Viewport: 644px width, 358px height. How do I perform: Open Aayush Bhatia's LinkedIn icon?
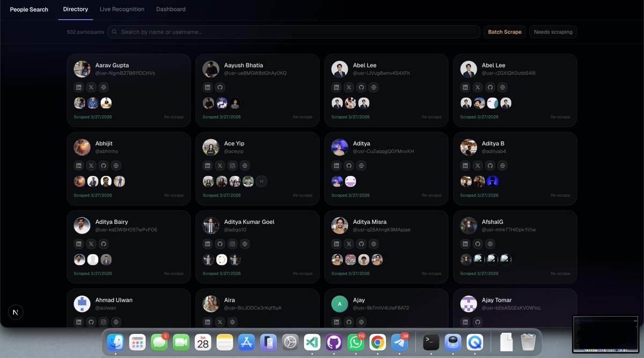coord(208,87)
